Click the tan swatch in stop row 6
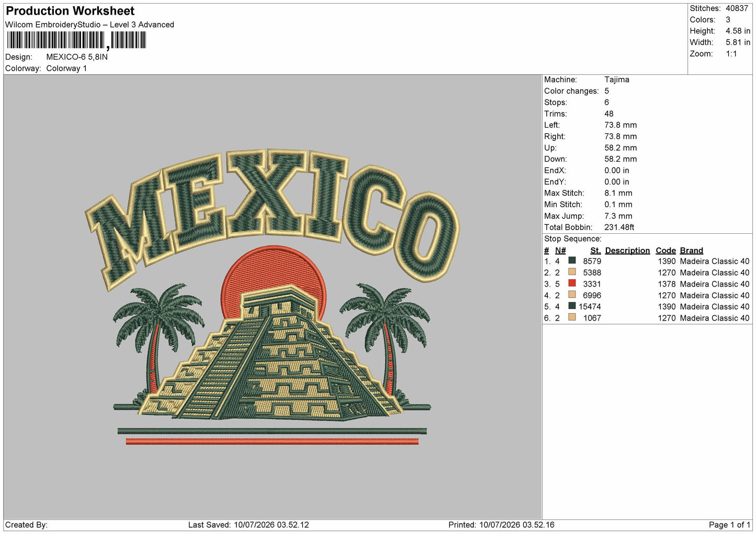 click(x=572, y=317)
